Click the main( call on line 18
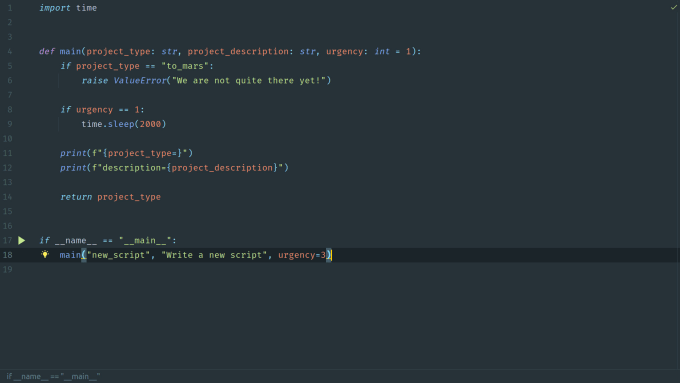 (x=73, y=255)
